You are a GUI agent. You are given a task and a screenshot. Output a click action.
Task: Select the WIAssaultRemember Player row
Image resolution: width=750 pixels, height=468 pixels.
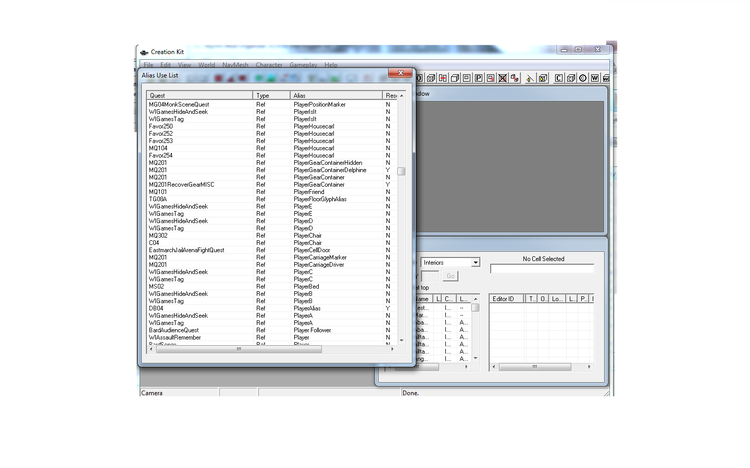tap(271, 337)
